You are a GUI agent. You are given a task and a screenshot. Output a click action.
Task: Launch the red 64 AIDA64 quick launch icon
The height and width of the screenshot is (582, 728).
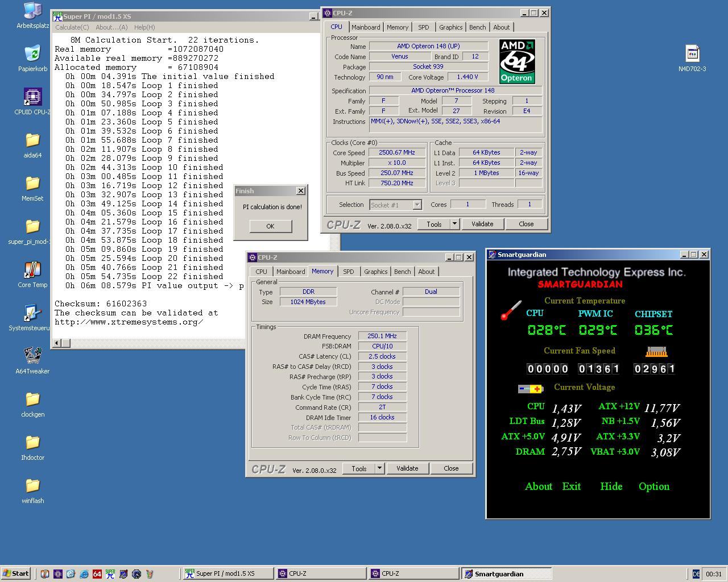[97, 574]
